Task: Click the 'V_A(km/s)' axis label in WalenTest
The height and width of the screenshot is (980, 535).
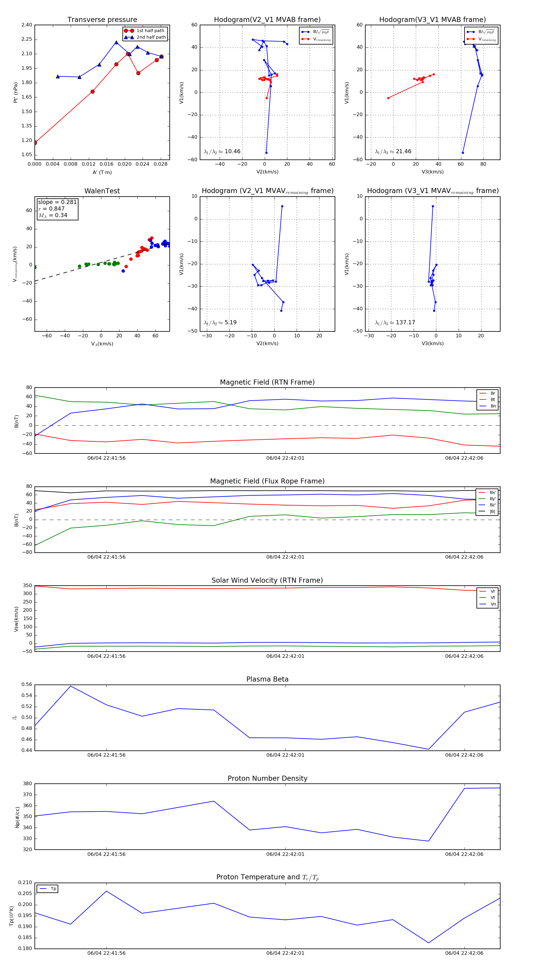Action: (102, 344)
